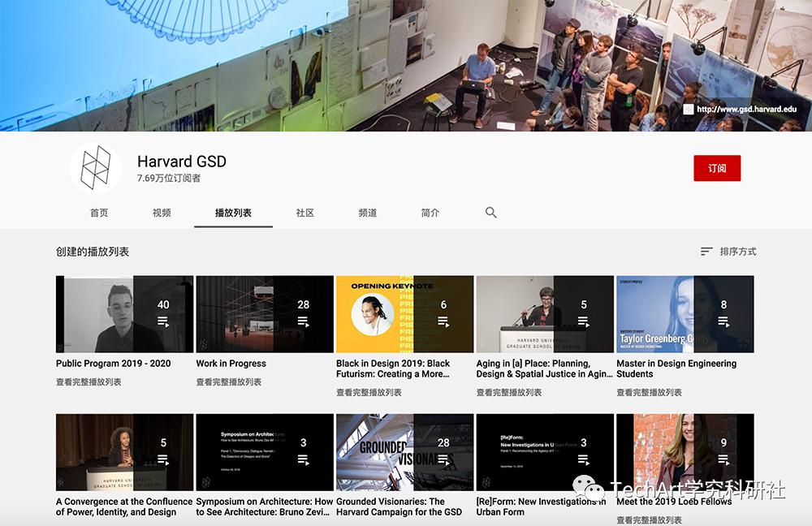Viewport: 812px width, 526px height.
Task: View full playlist under Master in Design Engineering
Action: (649, 392)
